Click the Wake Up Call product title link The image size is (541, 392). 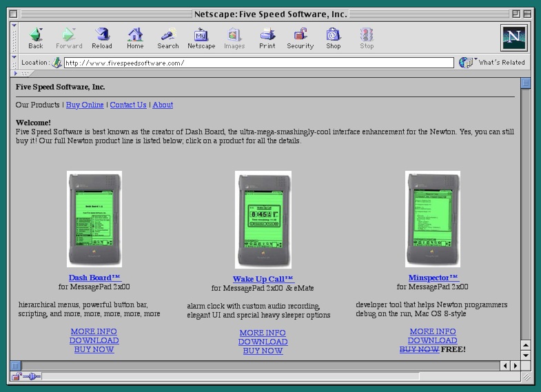click(263, 279)
